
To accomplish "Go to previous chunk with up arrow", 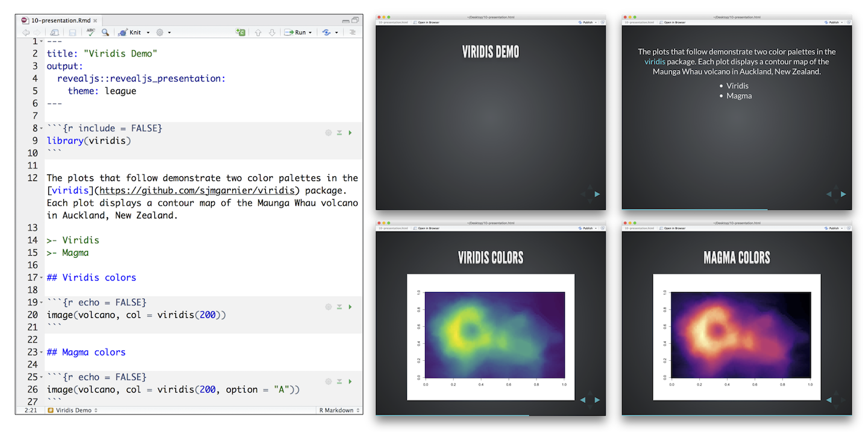I will 258,33.
